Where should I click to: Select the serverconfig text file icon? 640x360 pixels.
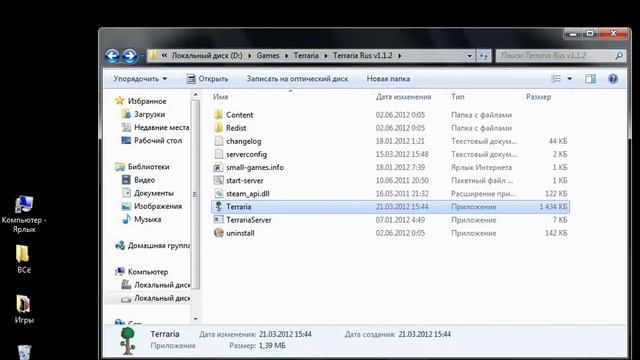pos(219,154)
